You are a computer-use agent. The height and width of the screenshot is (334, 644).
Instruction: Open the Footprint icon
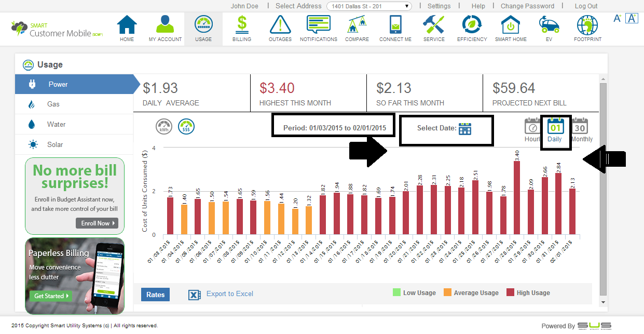(587, 25)
